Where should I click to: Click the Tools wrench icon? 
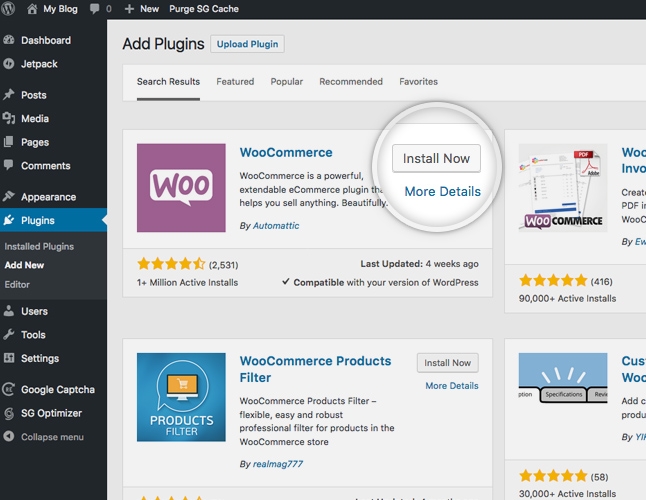point(9,334)
